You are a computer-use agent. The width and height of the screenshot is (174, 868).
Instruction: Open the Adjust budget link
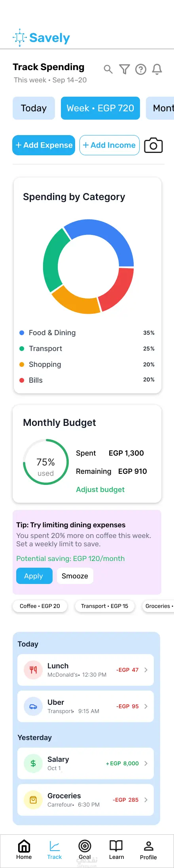pyautogui.click(x=100, y=490)
